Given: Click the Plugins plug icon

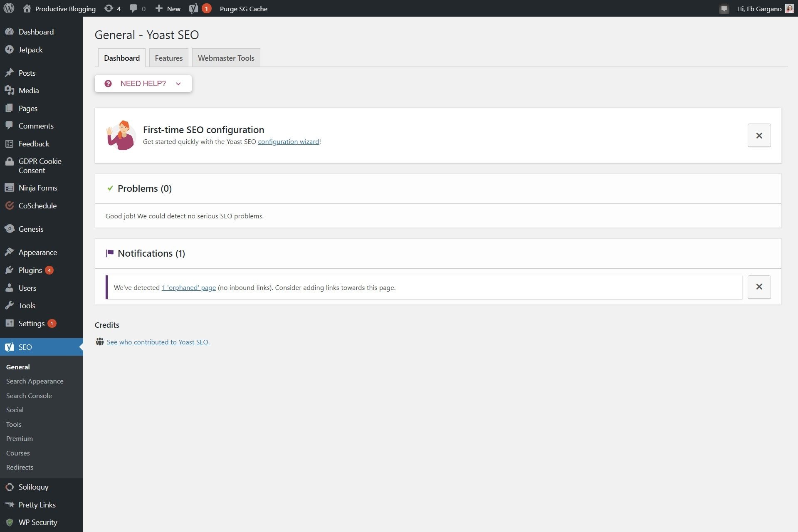Looking at the screenshot, I should click(x=9, y=270).
